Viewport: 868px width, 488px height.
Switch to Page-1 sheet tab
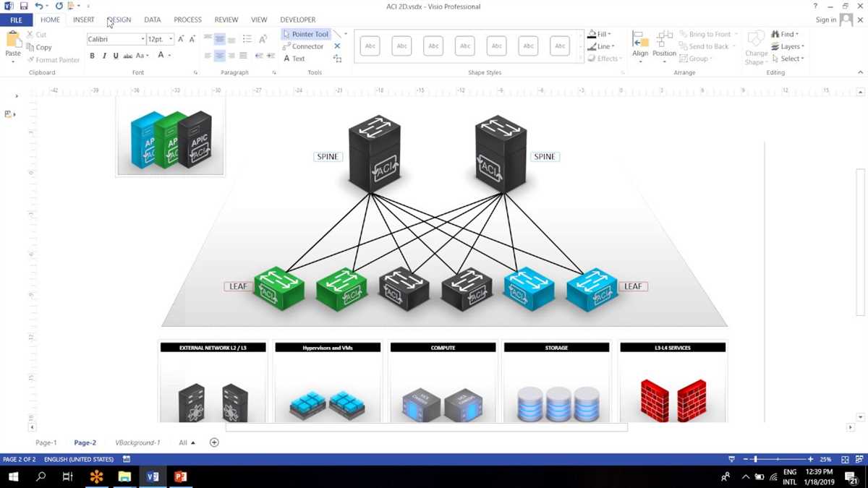[46, 442]
